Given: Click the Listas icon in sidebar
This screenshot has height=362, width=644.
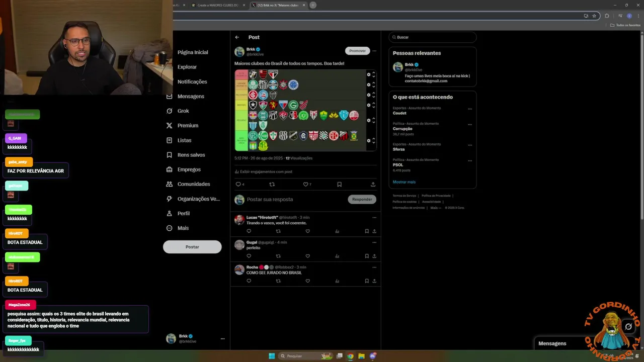Looking at the screenshot, I should (x=169, y=140).
